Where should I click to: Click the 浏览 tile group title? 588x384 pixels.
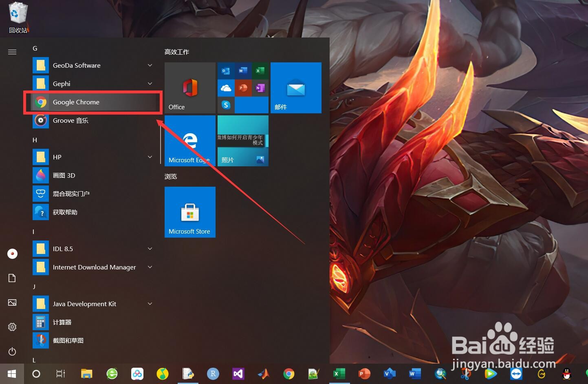point(171,176)
